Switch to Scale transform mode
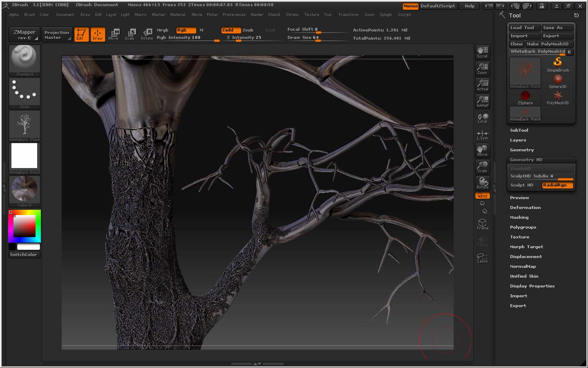 [130, 34]
